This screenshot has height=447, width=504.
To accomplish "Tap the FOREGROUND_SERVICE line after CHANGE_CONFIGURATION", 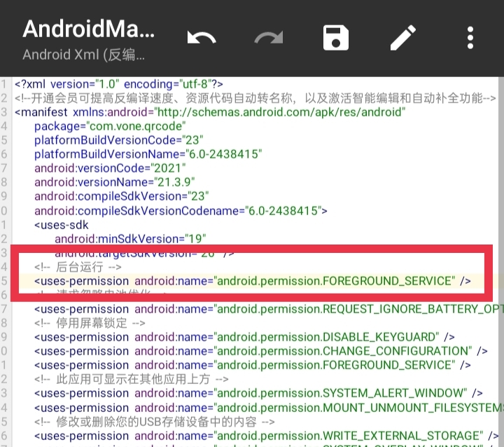I will click(253, 365).
